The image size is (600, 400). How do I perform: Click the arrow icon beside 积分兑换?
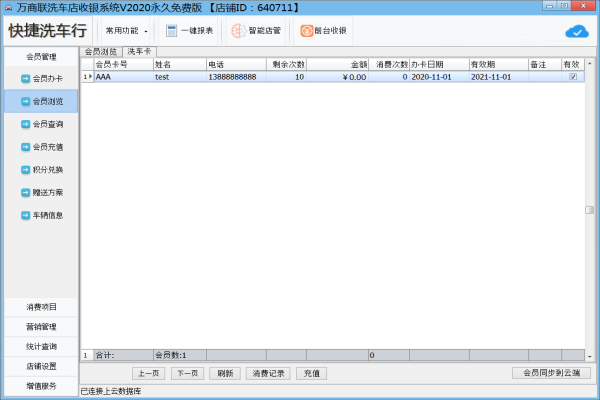coord(25,170)
